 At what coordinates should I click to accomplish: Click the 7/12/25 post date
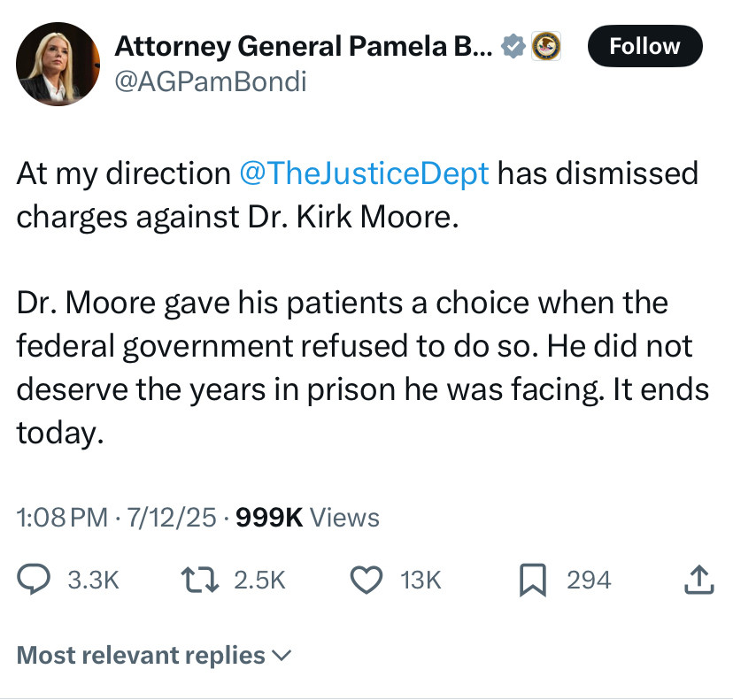coord(172,518)
